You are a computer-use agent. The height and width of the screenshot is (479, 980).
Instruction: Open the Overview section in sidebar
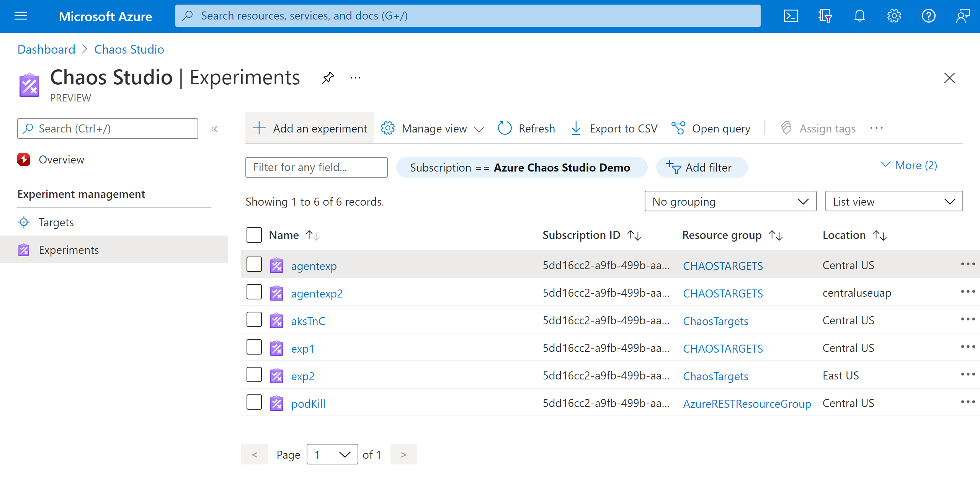point(61,159)
